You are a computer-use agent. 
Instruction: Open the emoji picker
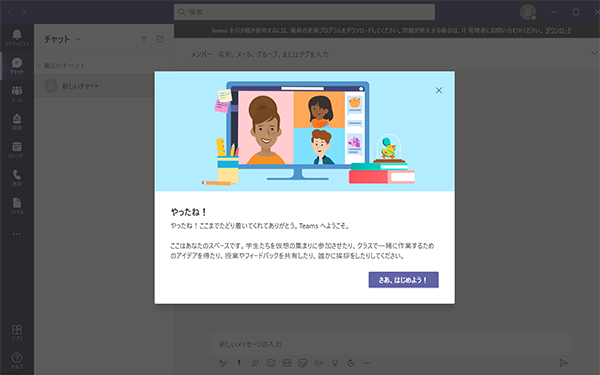(x=271, y=362)
